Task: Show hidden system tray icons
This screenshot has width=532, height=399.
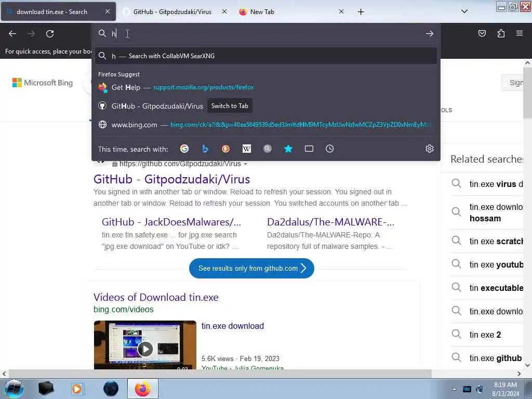Action: [454, 389]
